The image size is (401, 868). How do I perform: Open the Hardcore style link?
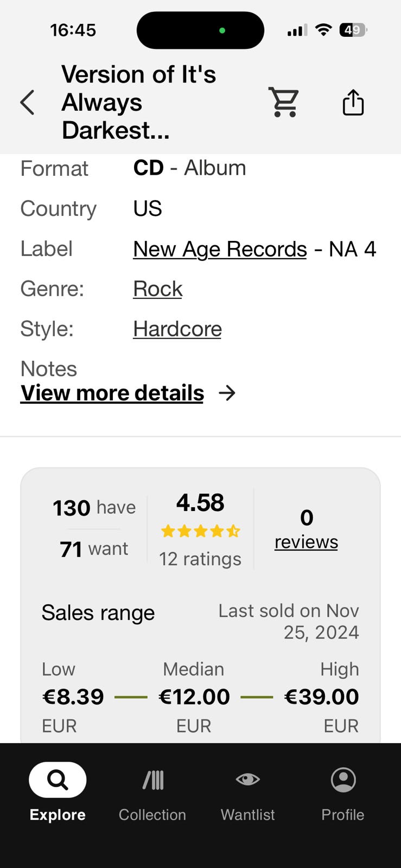point(177,329)
